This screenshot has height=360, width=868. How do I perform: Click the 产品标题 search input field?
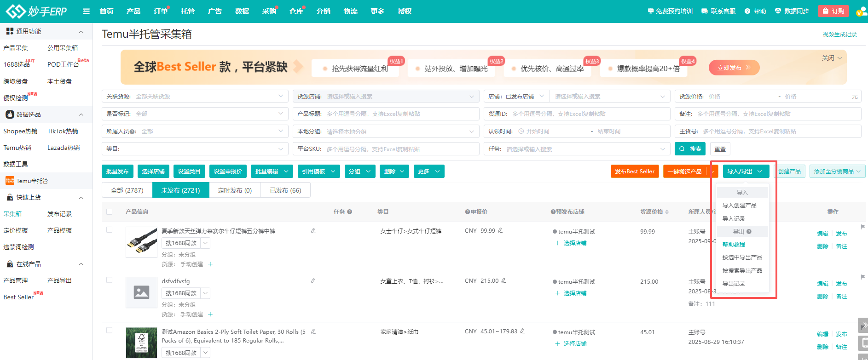(386, 114)
